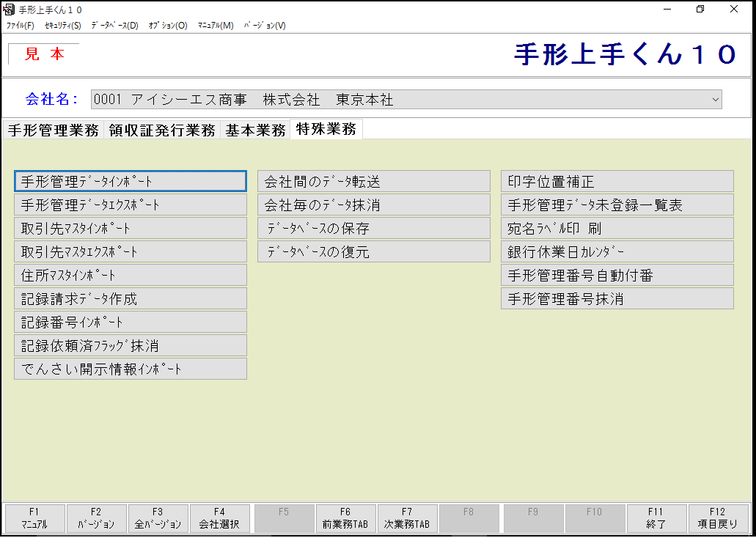This screenshot has width=756, height=538.
Task: Click the 見本 sample label box
Action: [44, 54]
